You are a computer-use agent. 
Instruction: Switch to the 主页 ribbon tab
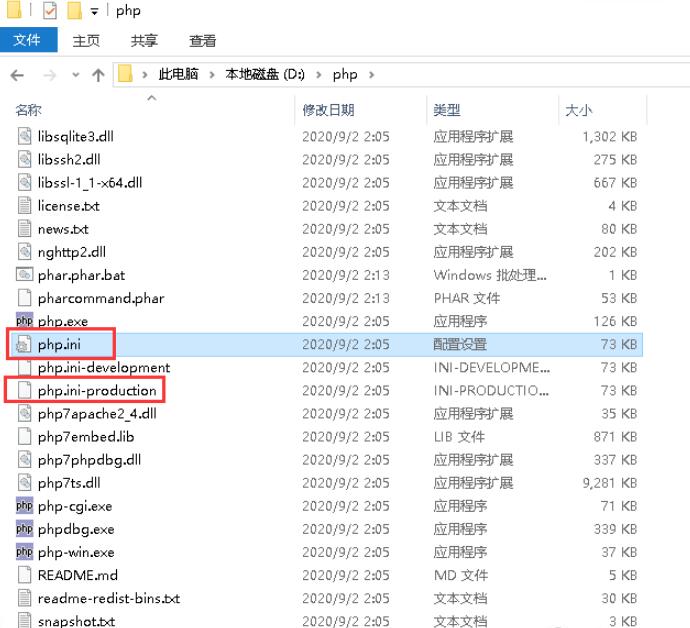(x=86, y=41)
